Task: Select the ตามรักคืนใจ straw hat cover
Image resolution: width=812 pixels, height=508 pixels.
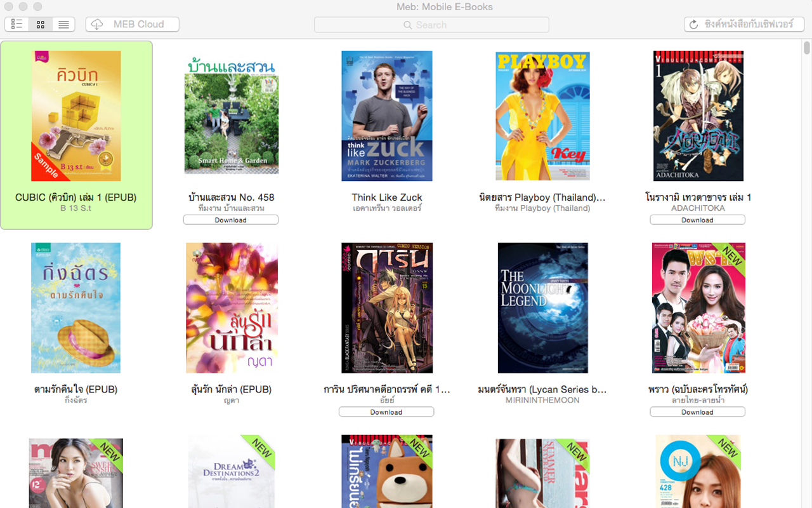Action: coord(76,308)
